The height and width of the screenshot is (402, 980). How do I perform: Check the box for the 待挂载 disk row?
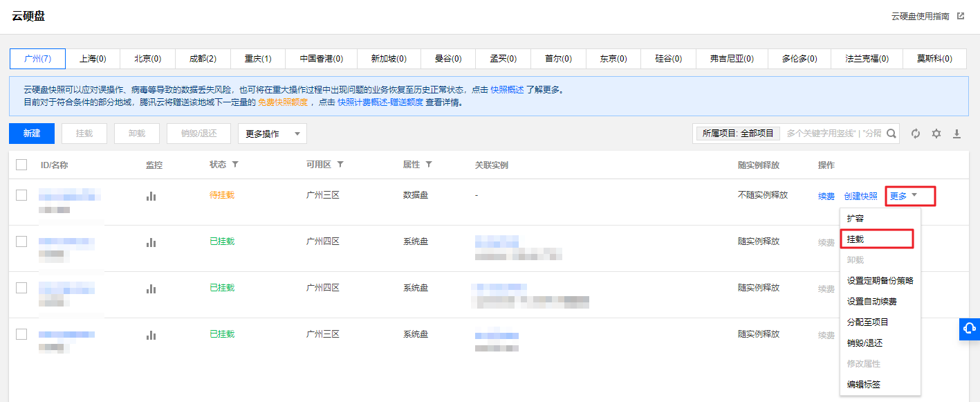(21, 195)
